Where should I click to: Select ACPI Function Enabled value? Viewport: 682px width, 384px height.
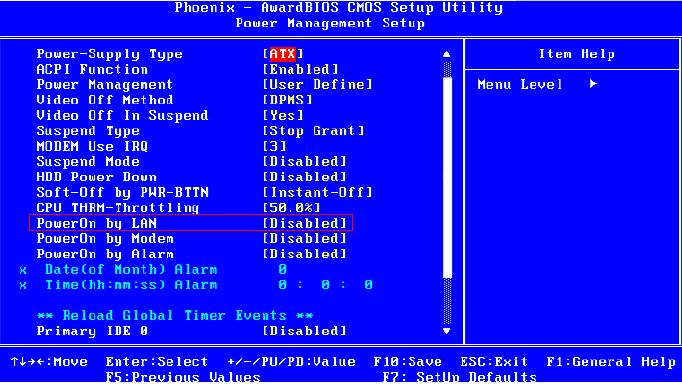pos(301,70)
